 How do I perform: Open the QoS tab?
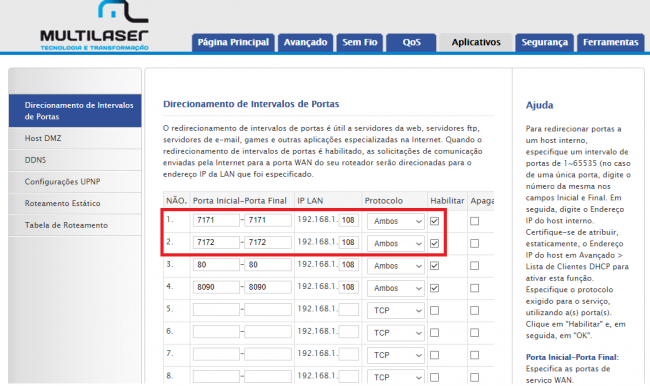[411, 42]
